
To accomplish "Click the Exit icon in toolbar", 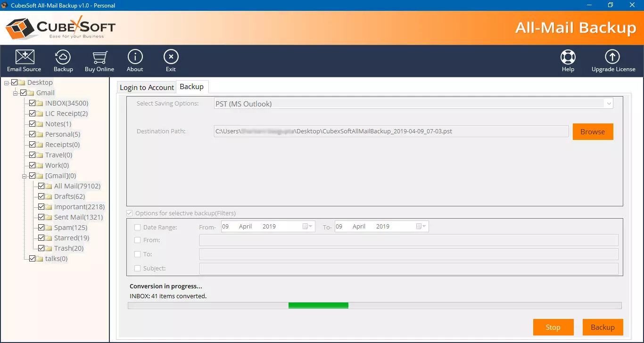I will tap(171, 57).
